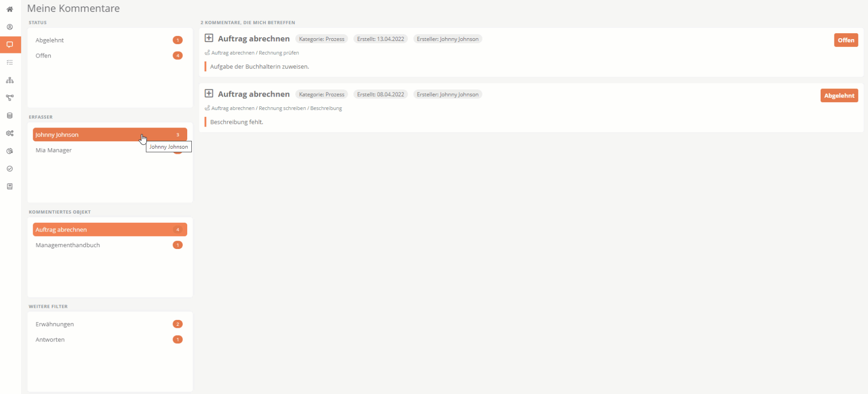The width and height of the screenshot is (868, 394).
Task: Open the database stack icon in sidebar
Action: pyautogui.click(x=10, y=116)
